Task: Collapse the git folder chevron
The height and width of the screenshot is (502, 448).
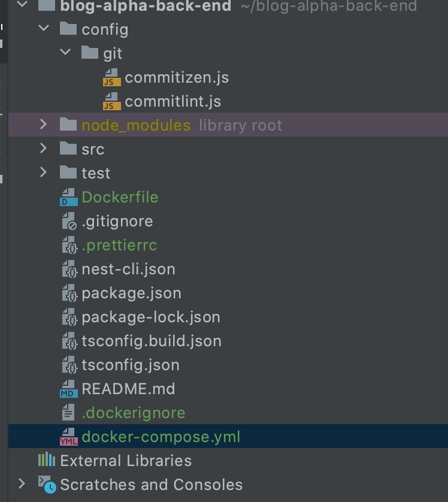Action: pos(65,52)
